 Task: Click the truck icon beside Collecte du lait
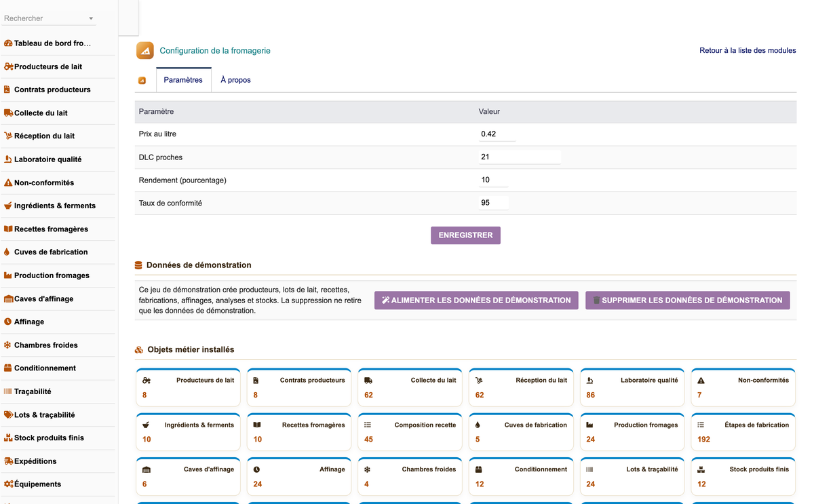point(8,113)
